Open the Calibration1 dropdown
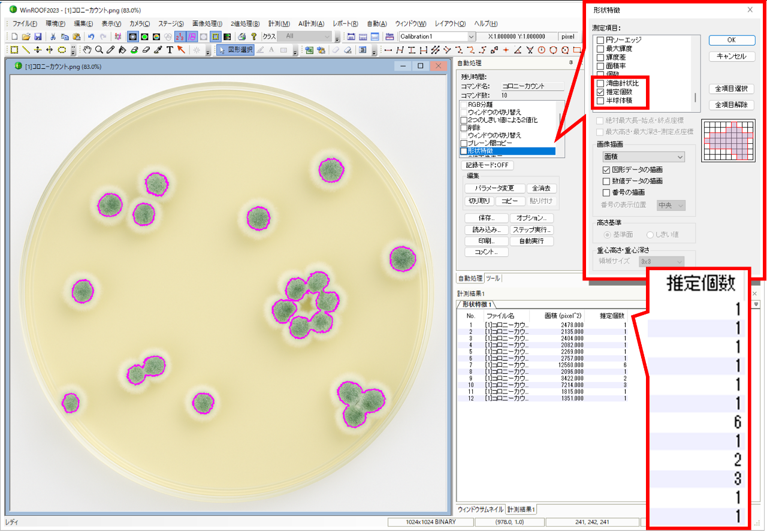Viewport: 767px width, 532px height. 471,37
